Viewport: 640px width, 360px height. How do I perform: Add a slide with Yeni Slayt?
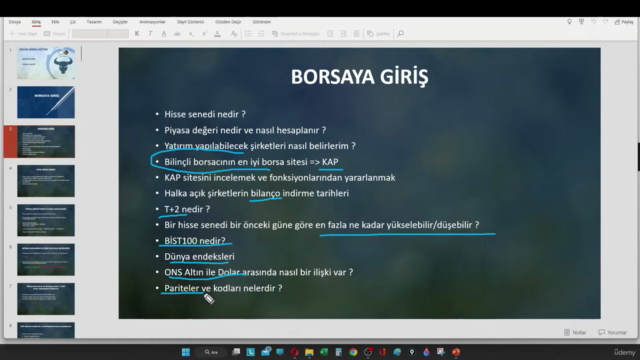[x=23, y=33]
